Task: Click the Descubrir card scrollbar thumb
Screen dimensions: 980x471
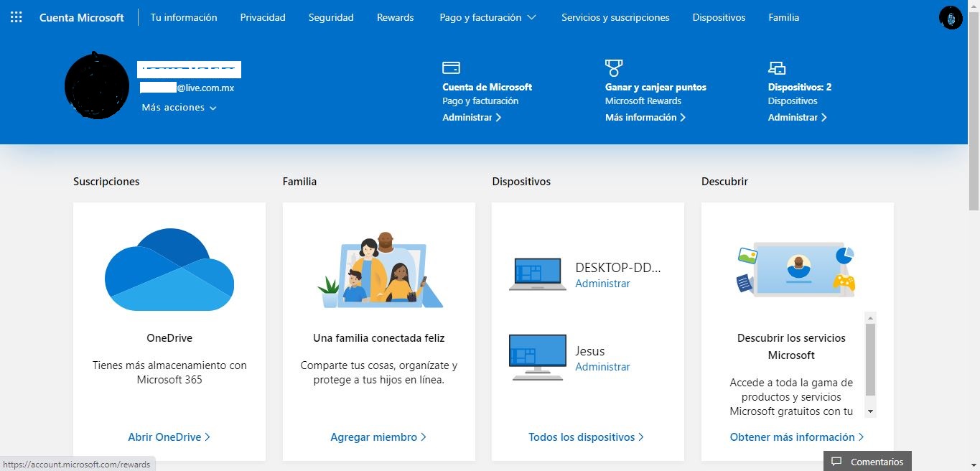Action: coord(870,359)
